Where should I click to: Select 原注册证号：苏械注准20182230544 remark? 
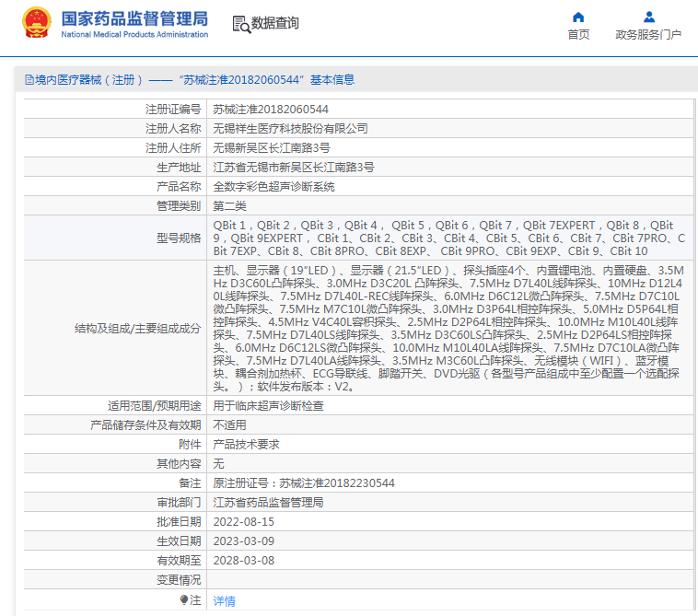point(304,483)
